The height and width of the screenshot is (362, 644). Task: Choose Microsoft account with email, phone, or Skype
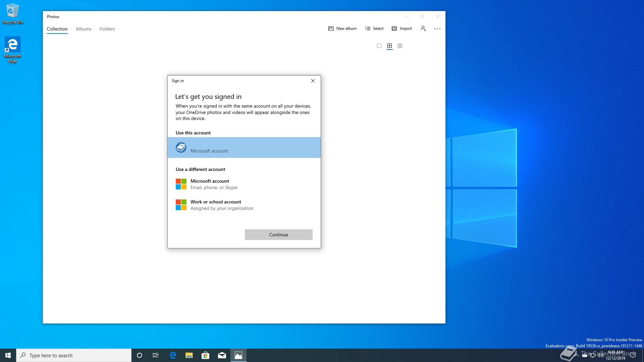pyautogui.click(x=214, y=184)
